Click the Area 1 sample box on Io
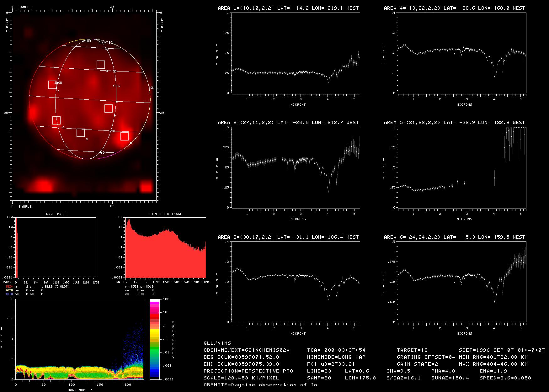 click(x=52, y=85)
